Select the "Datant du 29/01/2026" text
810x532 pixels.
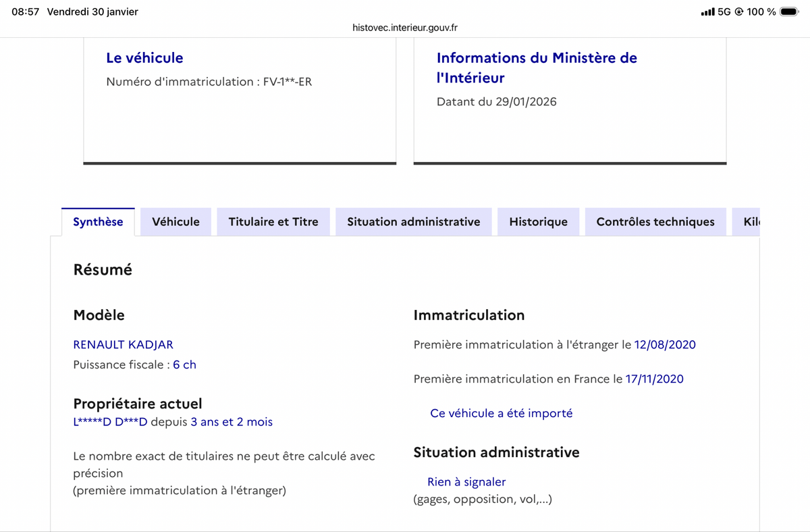[x=497, y=102]
